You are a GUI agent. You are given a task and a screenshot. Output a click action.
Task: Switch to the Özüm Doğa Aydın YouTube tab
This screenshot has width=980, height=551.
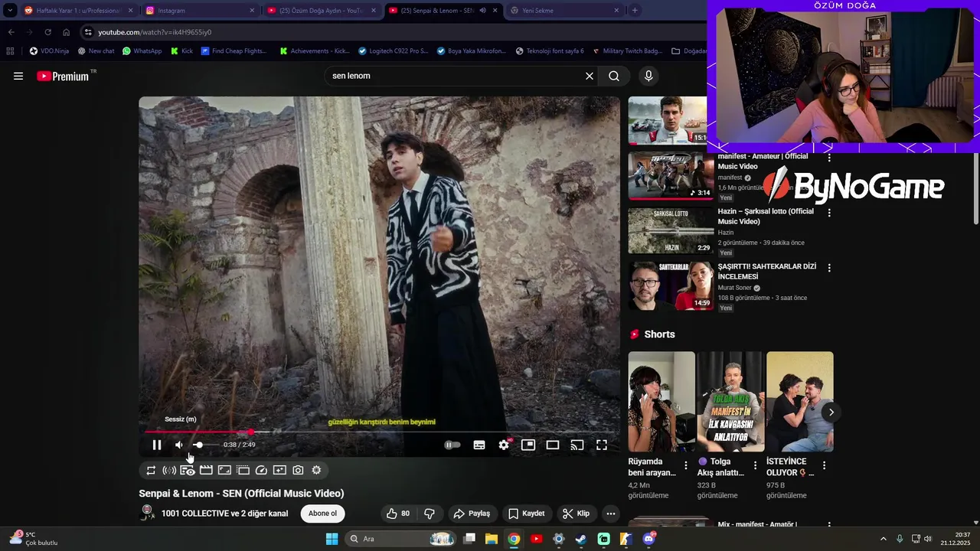(x=321, y=11)
